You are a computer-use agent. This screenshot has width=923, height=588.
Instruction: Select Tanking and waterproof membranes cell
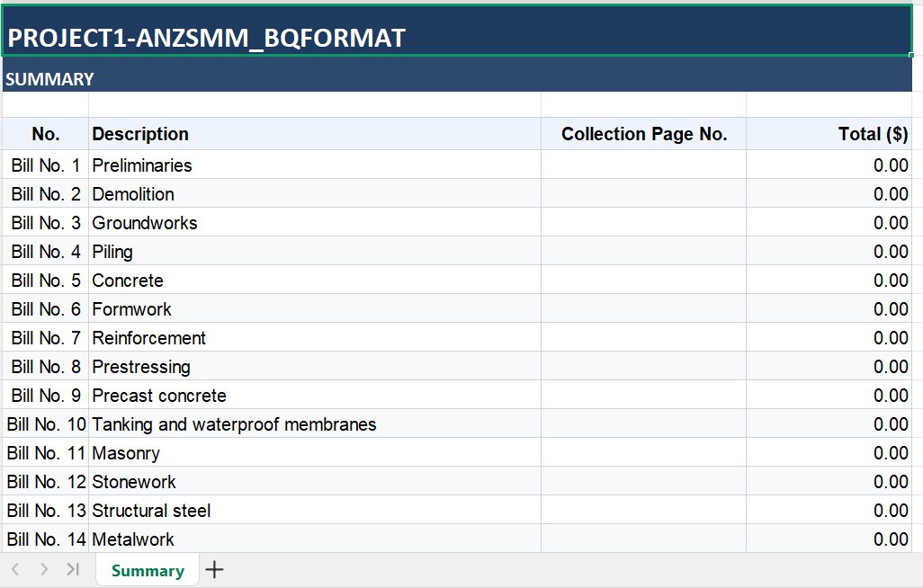pos(315,423)
